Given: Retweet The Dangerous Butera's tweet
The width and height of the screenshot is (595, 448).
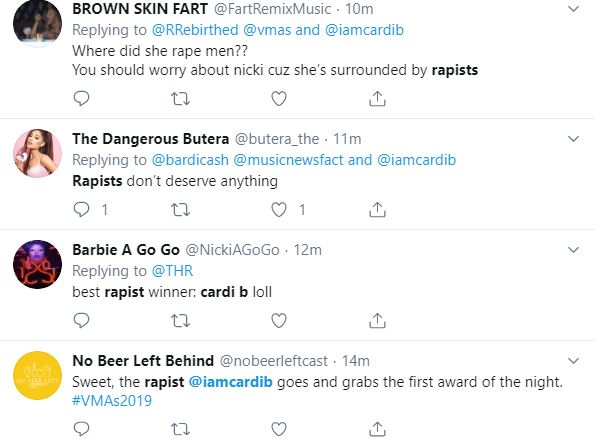Looking at the screenshot, I should tap(180, 210).
